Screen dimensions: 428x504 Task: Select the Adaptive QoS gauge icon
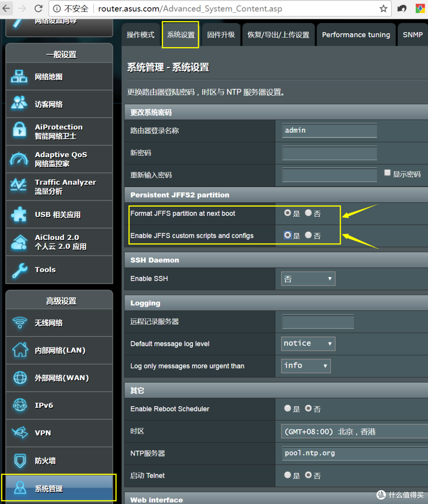coord(19,159)
